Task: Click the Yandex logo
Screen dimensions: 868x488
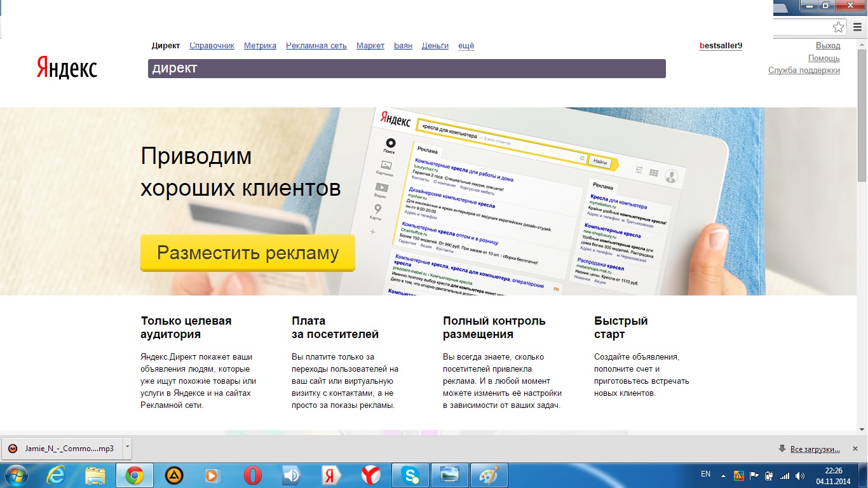Action: (x=67, y=69)
